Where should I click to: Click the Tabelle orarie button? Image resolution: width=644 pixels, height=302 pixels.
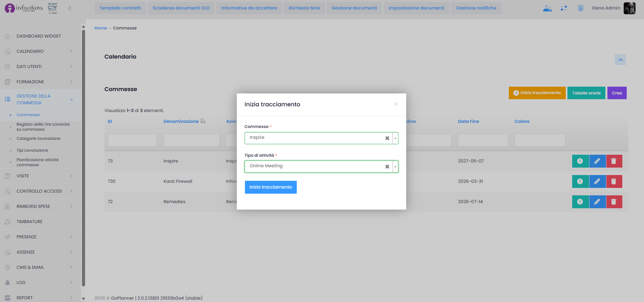[x=586, y=93]
